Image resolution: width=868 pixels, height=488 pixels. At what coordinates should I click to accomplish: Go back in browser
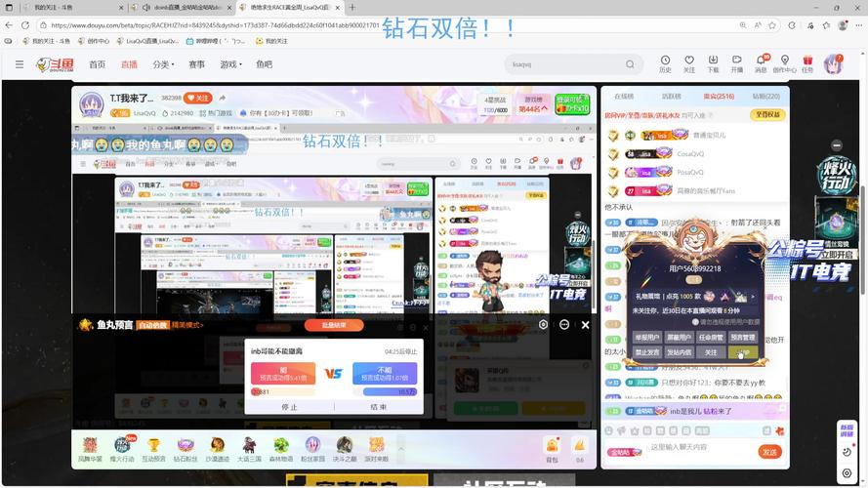tap(9, 25)
